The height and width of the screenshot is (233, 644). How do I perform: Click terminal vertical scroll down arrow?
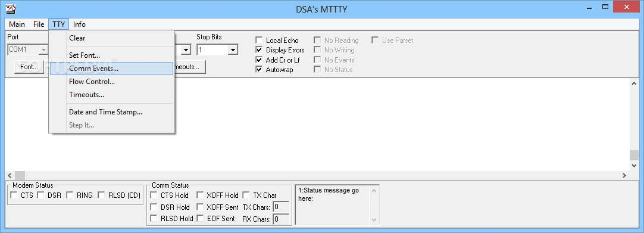(634, 165)
